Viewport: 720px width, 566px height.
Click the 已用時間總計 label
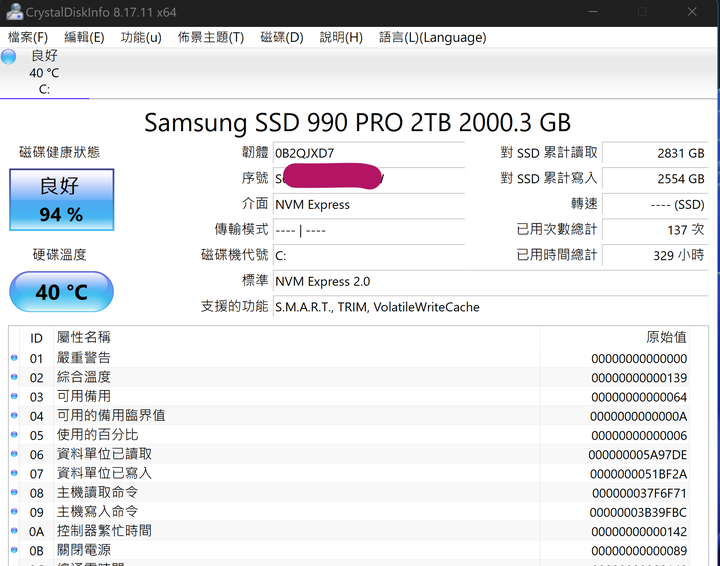click(x=557, y=254)
